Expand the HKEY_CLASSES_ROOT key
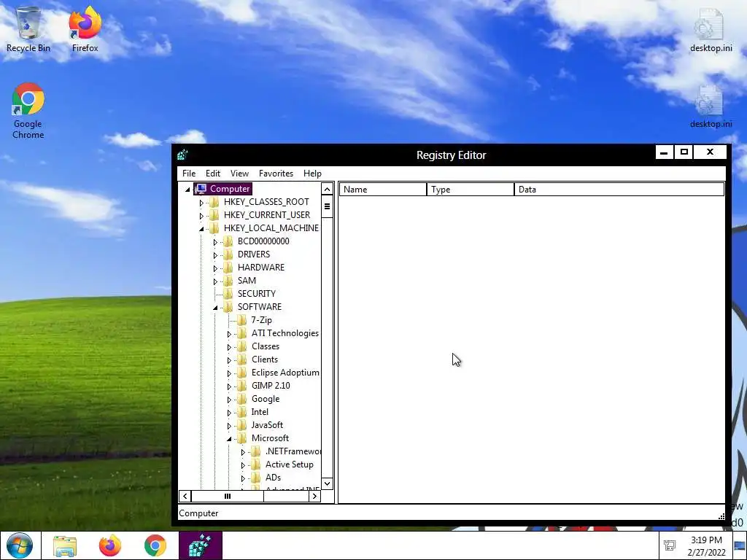The height and width of the screenshot is (560, 747). [x=201, y=203]
